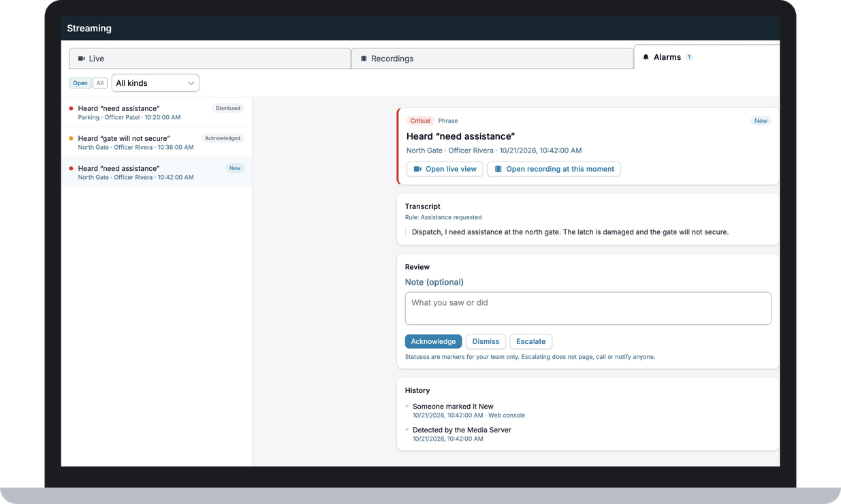This screenshot has height=504, width=841.
Task: Click the Critical severity badge
Action: (420, 121)
